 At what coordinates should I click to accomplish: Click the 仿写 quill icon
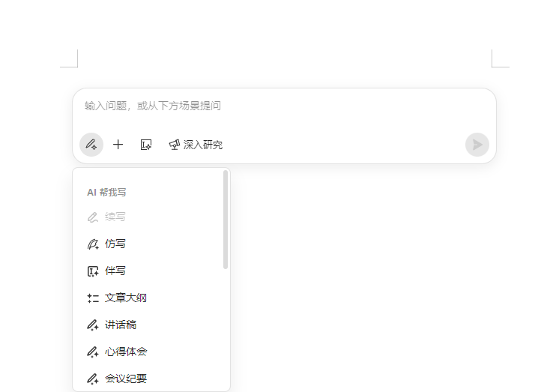[x=93, y=244]
